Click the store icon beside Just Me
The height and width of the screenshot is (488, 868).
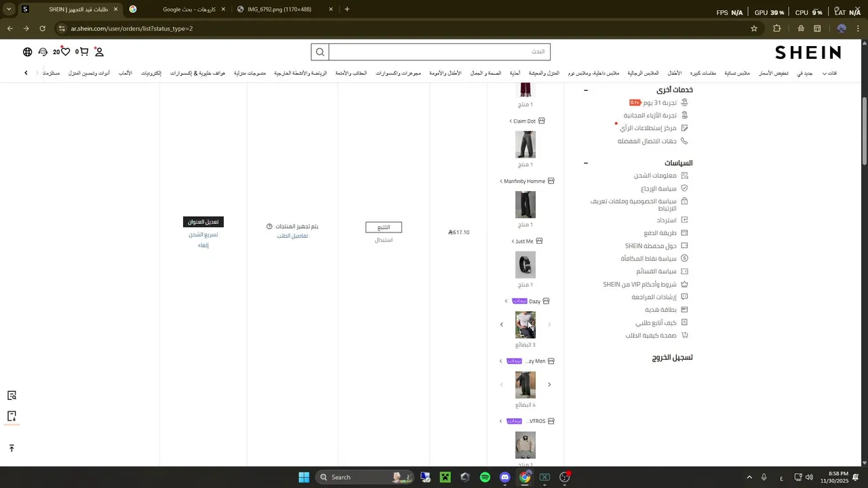[x=539, y=241]
